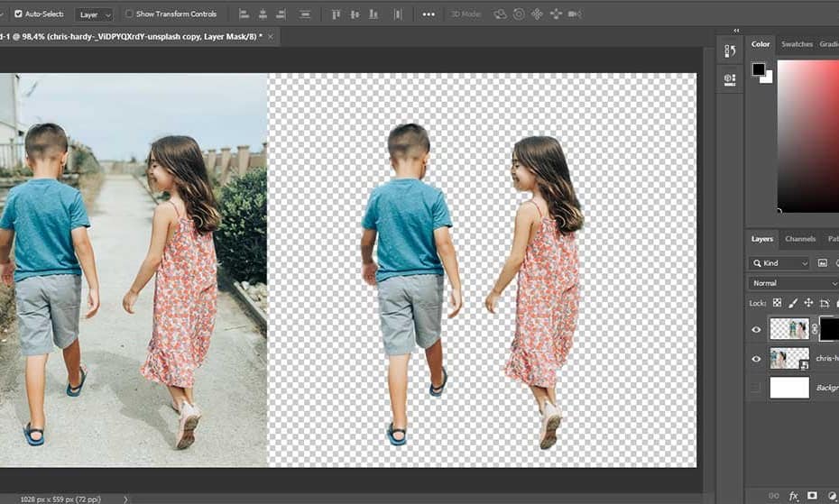Open the Normal blend mode dropdown
Image resolution: width=839 pixels, height=504 pixels.
coord(794,284)
